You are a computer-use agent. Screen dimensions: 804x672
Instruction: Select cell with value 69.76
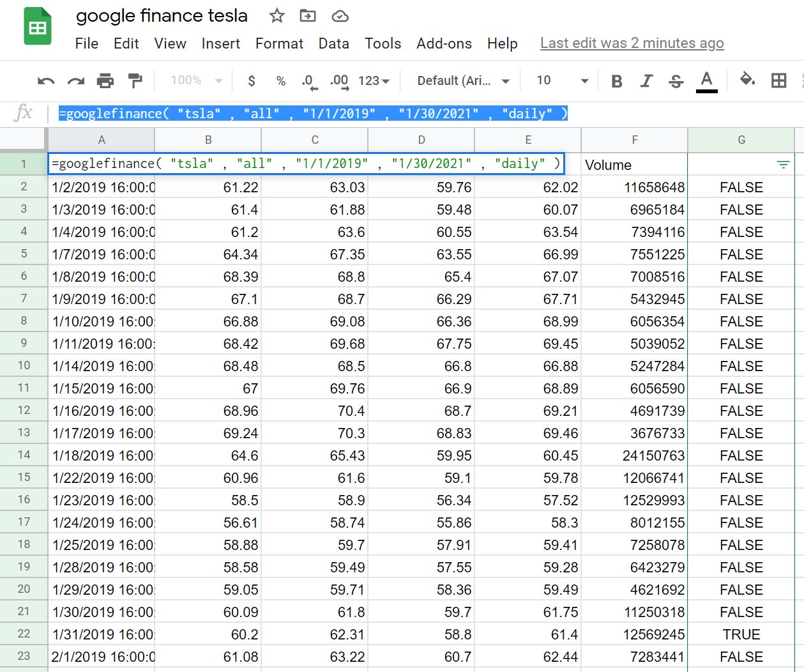click(x=315, y=388)
